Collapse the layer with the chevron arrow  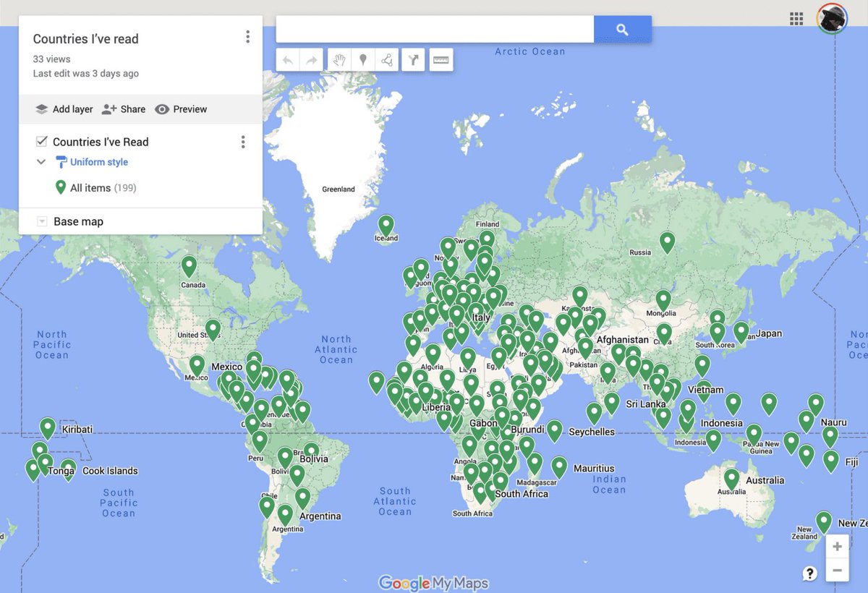pos(41,162)
